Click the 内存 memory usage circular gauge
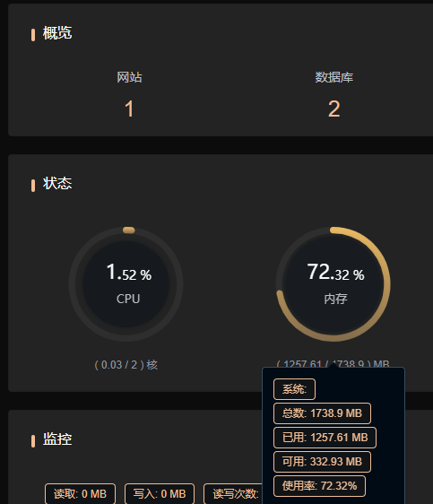Screen dimensions: 433x504 click(333, 284)
